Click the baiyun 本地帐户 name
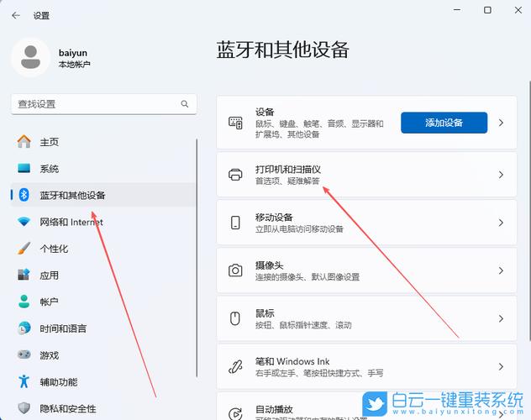This screenshot has height=420, width=531. coord(74,58)
